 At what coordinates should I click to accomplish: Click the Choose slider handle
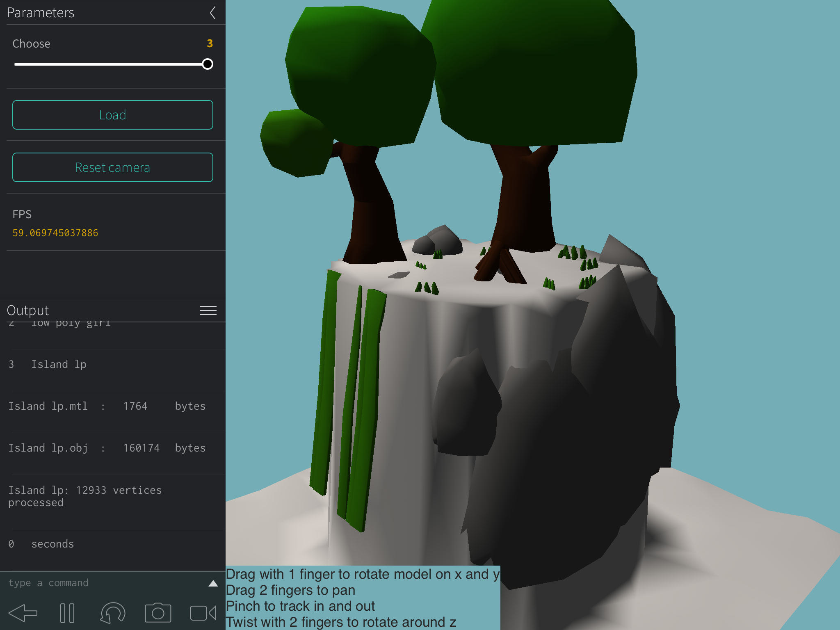[x=208, y=64]
